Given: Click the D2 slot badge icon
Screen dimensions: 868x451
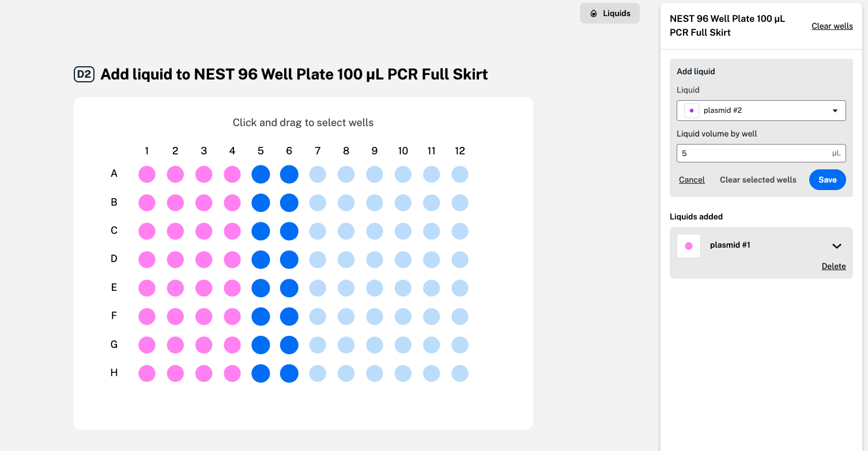Looking at the screenshot, I should click(x=84, y=74).
